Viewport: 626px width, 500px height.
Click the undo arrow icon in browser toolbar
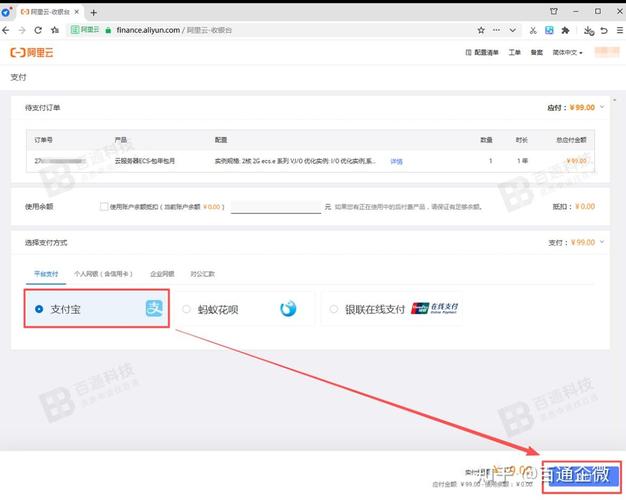604,30
